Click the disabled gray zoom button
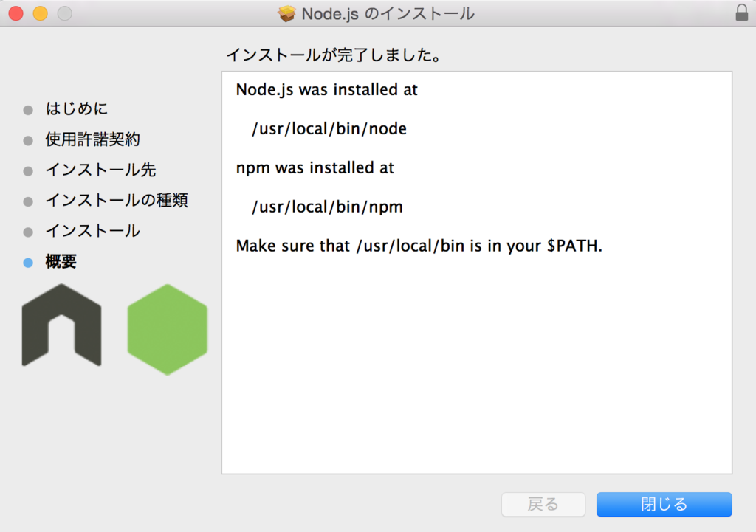The height and width of the screenshot is (532, 756). click(65, 13)
